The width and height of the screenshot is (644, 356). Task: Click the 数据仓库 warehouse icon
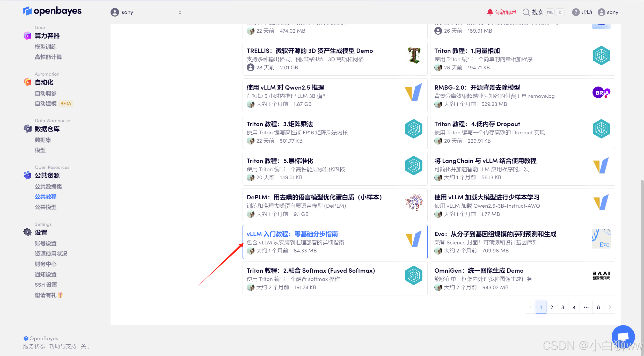click(x=27, y=129)
